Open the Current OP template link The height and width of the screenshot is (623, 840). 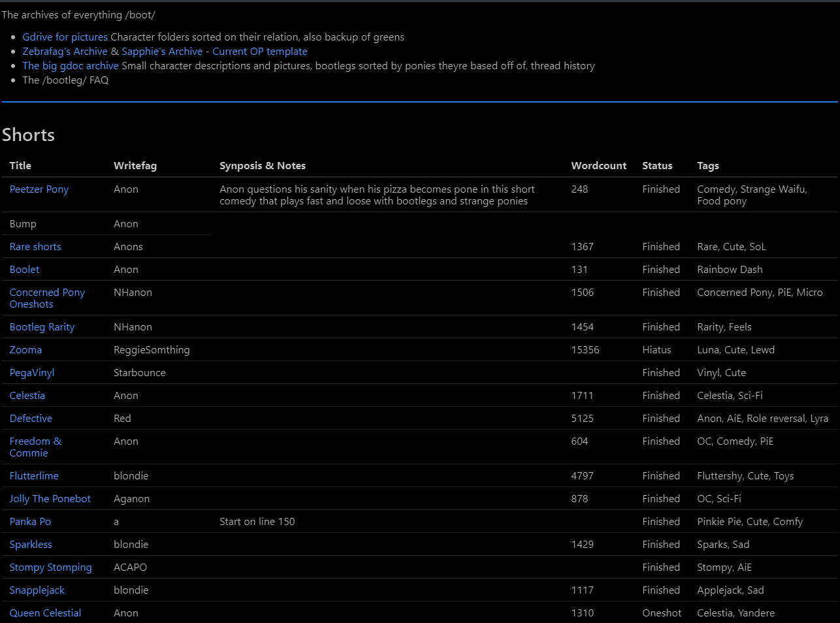pyautogui.click(x=260, y=52)
